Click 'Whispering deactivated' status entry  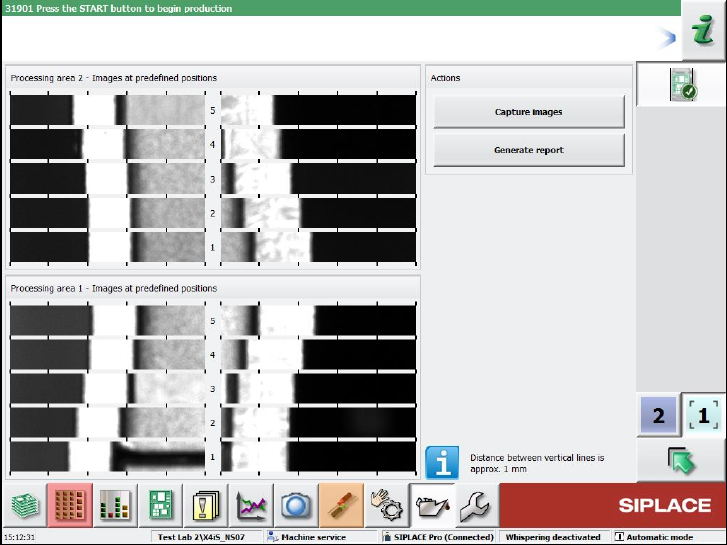coord(553,537)
